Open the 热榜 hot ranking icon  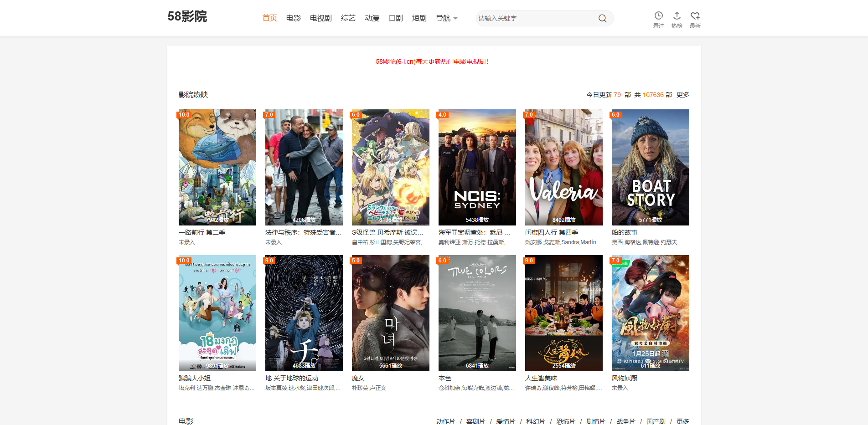677,15
